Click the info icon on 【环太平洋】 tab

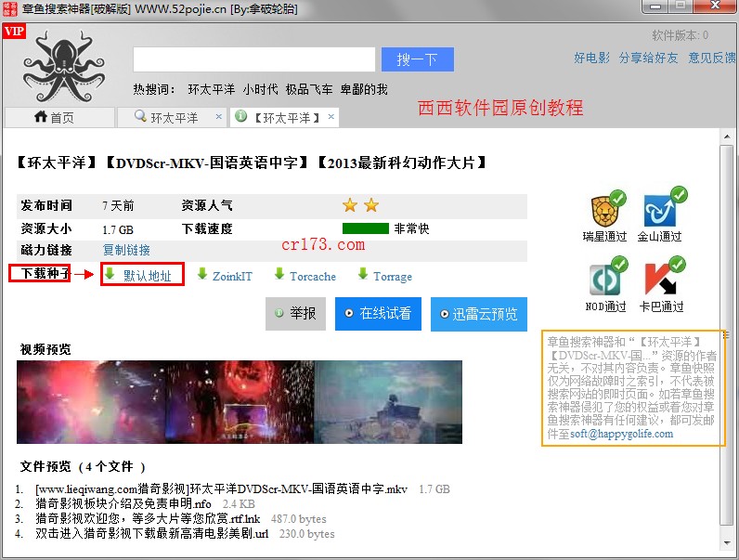[x=240, y=115]
